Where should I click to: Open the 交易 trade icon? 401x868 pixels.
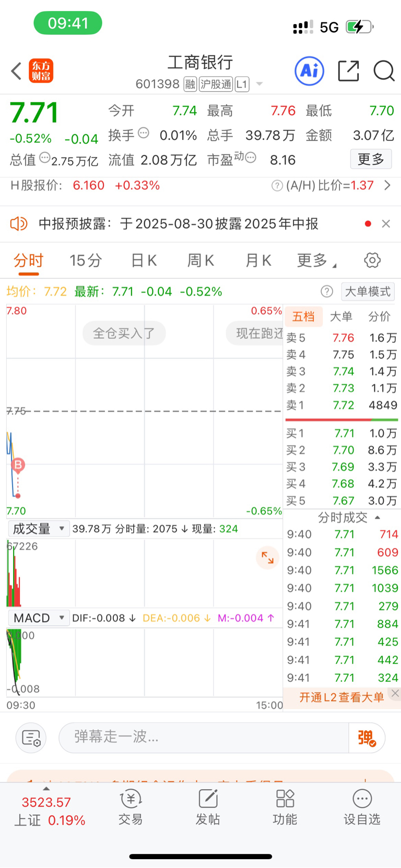pyautogui.click(x=131, y=806)
